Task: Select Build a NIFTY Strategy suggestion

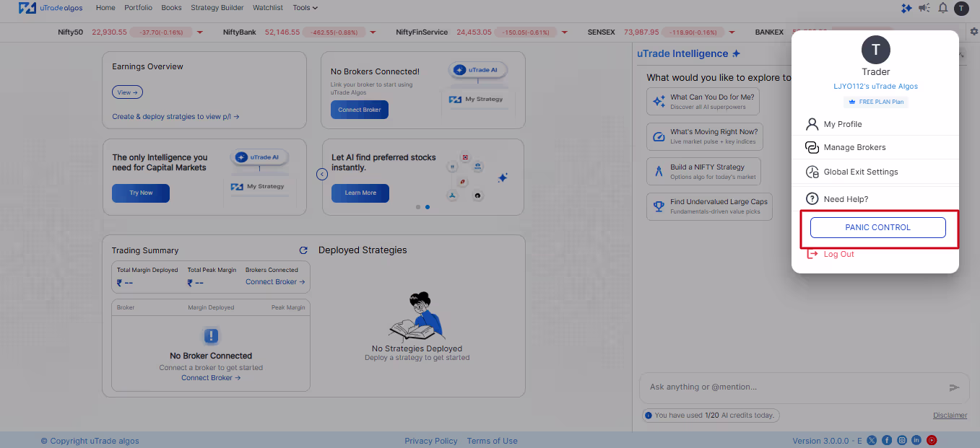Action: 704,172
